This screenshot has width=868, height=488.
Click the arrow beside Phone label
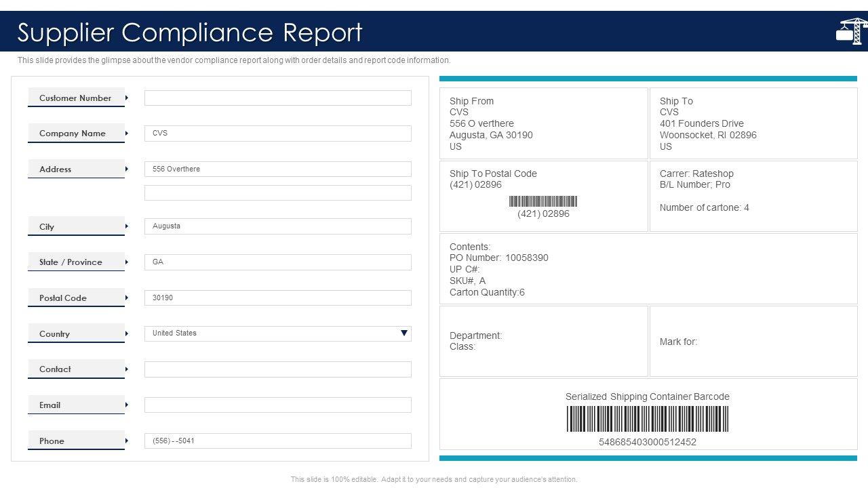pos(126,441)
